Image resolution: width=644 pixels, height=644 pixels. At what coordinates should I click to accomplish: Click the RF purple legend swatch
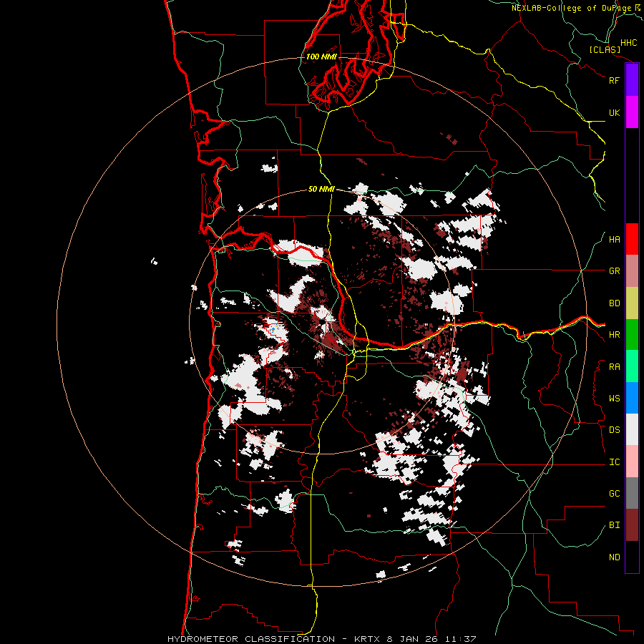632,80
